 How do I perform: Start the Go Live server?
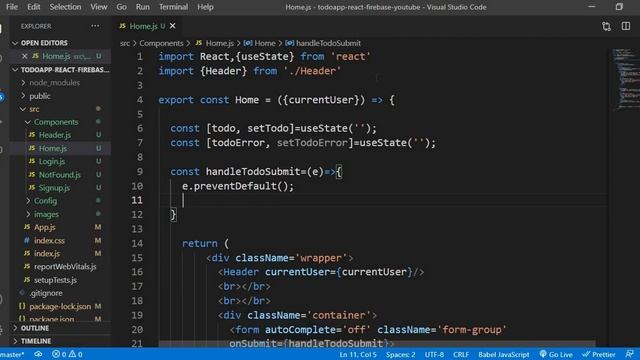pyautogui.click(x=556, y=354)
